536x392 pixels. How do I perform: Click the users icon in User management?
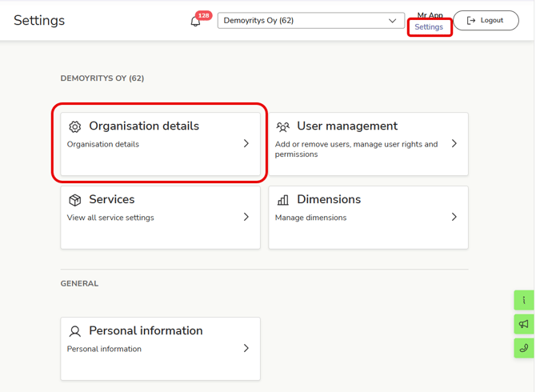[x=282, y=126]
